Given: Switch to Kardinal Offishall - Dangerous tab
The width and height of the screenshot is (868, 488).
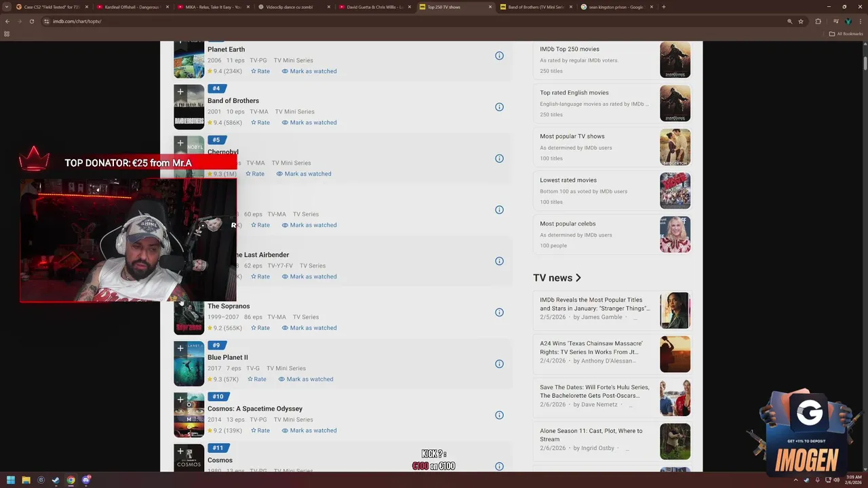Looking at the screenshot, I should (x=132, y=7).
